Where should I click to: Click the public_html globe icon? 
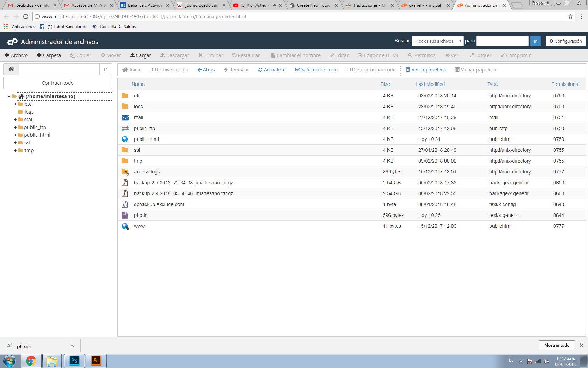tap(125, 139)
